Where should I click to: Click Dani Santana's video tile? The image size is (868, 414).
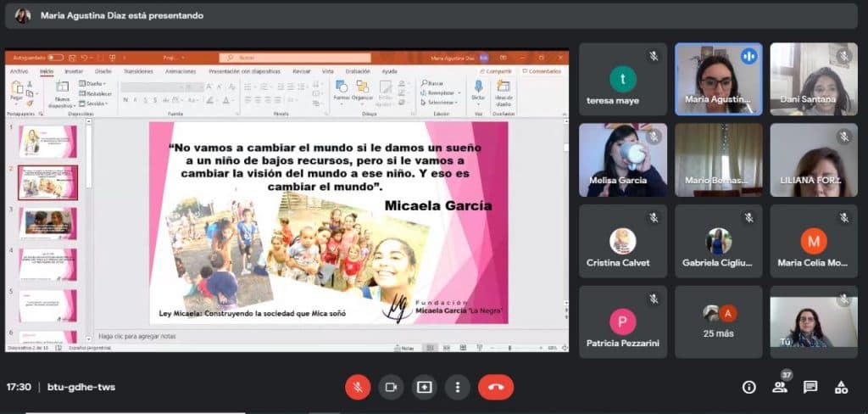click(x=814, y=79)
